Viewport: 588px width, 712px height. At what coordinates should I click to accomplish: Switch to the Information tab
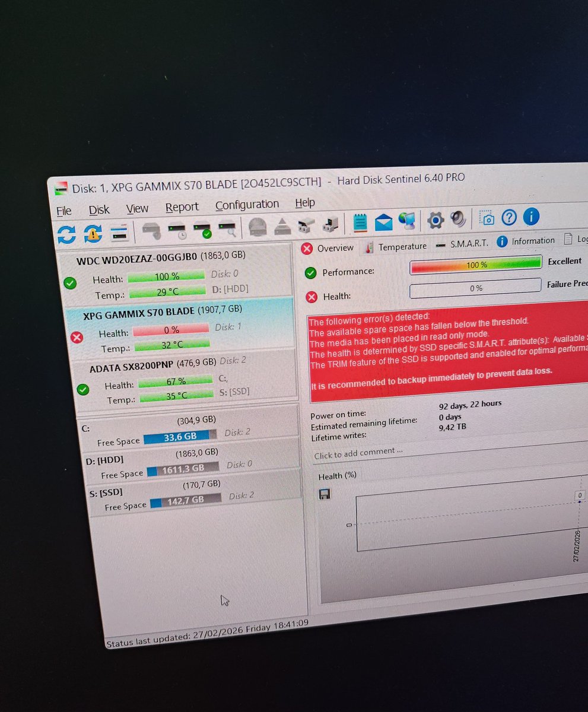point(526,241)
